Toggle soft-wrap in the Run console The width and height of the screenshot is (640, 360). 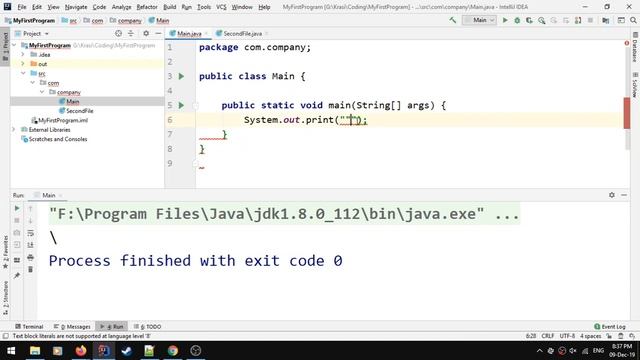[30, 233]
